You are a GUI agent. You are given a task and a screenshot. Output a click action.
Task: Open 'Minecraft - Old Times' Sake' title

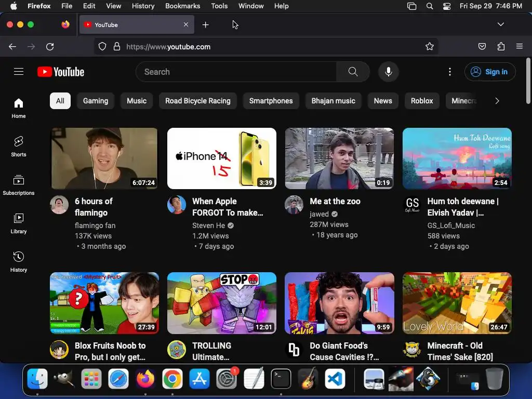[460, 351]
